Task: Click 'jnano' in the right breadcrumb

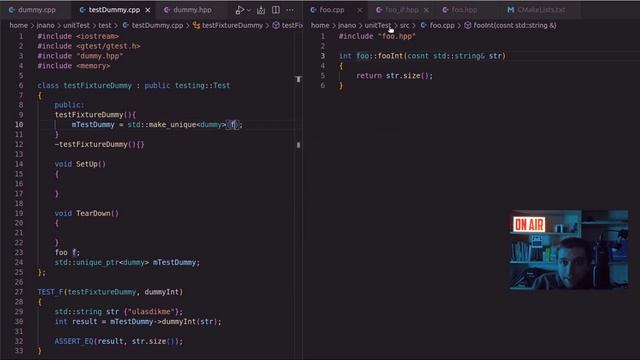Action: point(347,25)
